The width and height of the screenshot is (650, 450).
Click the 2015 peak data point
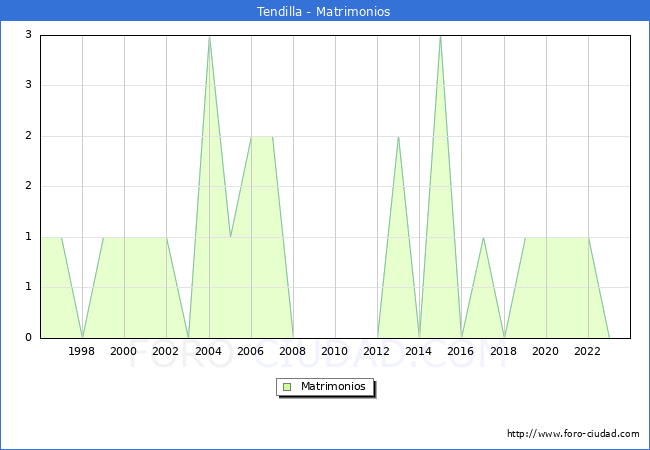[440, 37]
